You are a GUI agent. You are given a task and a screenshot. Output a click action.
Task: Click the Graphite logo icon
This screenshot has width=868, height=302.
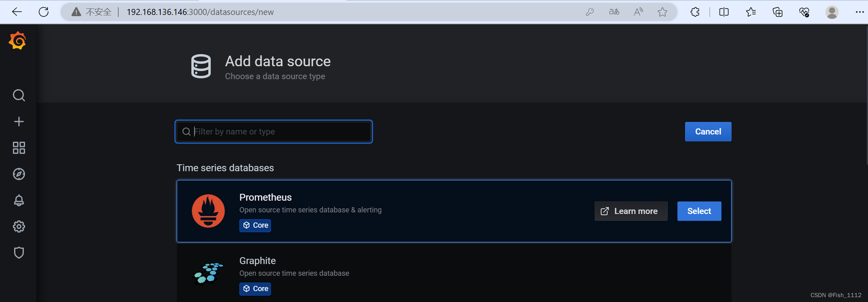(x=208, y=274)
